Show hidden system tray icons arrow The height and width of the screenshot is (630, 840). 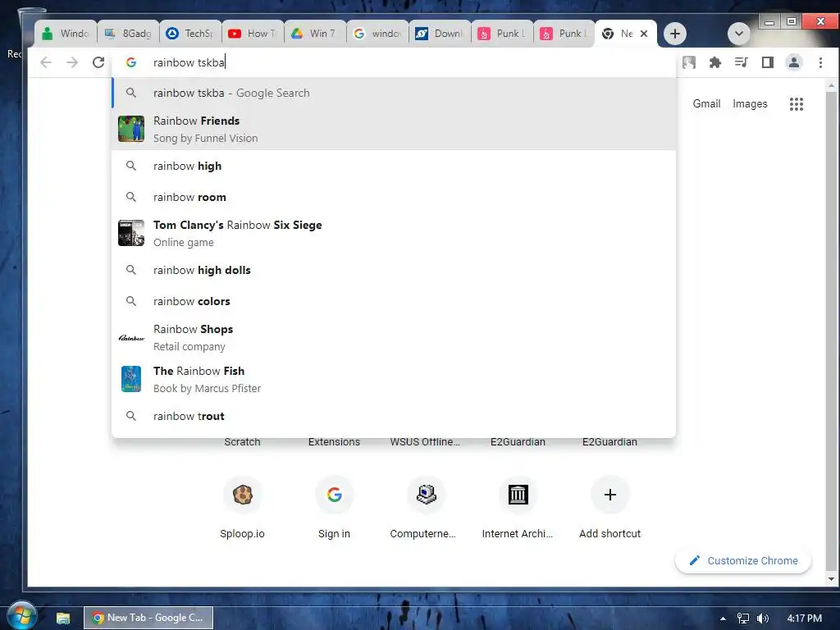coord(723,619)
